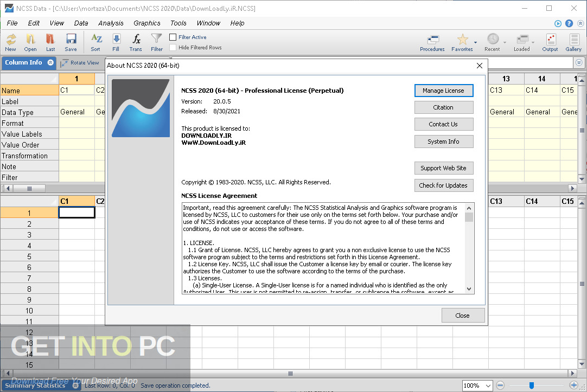587x392 pixels.
Task: Open the Help menu
Action: (x=237, y=23)
